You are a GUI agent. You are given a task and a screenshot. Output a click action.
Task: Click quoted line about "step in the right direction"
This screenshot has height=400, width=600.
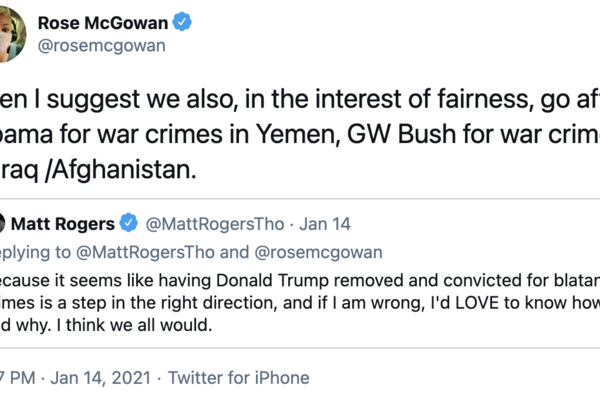coord(300,300)
